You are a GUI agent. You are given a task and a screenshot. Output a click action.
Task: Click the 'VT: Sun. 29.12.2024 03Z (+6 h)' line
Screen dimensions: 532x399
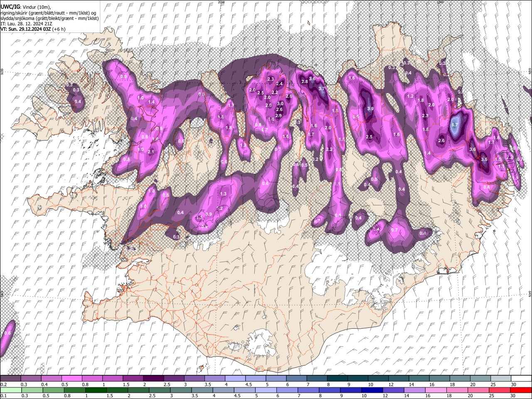point(33,29)
